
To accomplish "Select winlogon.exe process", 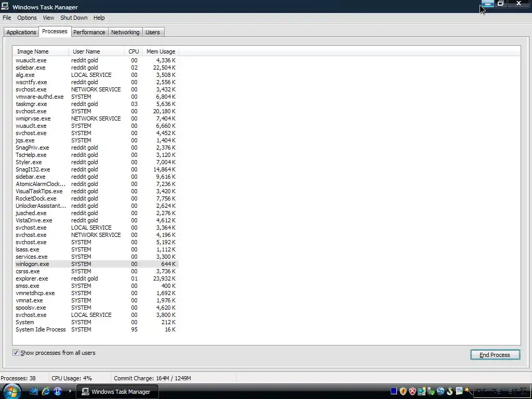I will click(96, 264).
